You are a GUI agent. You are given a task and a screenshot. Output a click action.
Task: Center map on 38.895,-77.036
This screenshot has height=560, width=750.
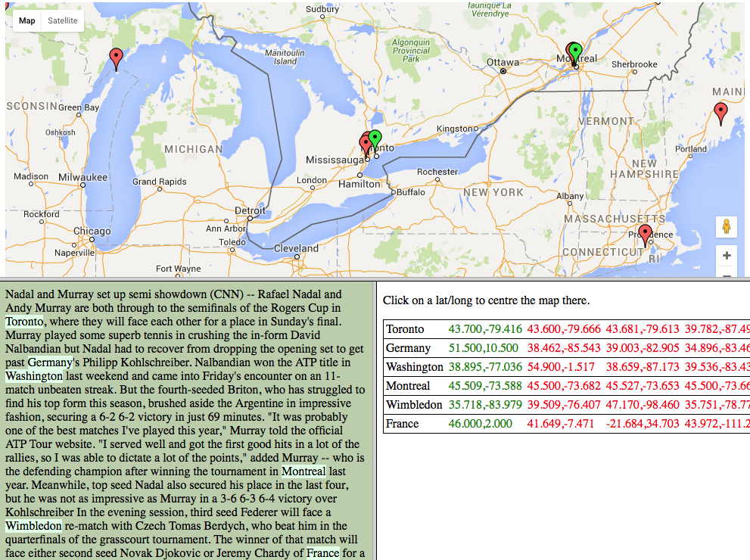pyautogui.click(x=485, y=367)
